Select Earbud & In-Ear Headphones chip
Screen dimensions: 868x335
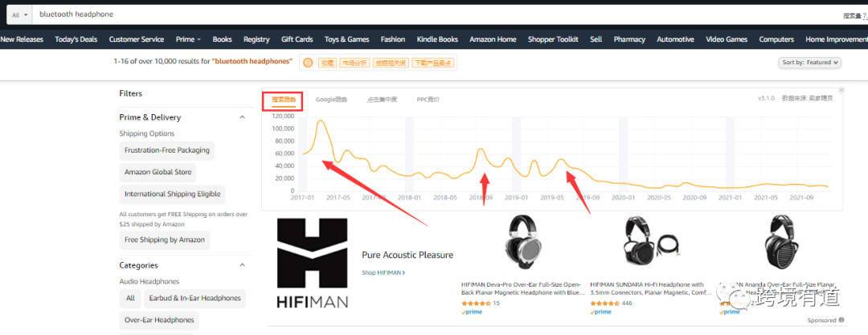pos(194,299)
